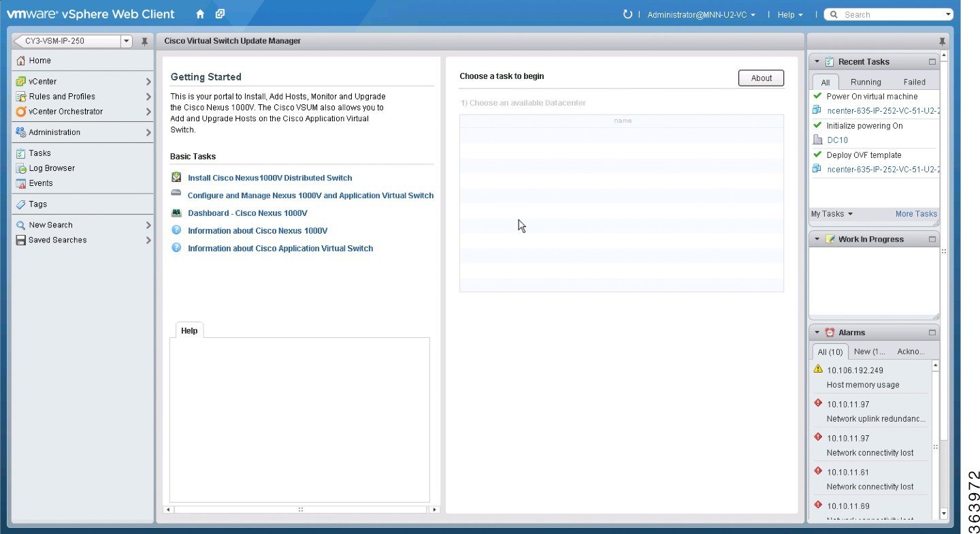Select the New alarms tab
980x534 pixels.
tap(869, 351)
